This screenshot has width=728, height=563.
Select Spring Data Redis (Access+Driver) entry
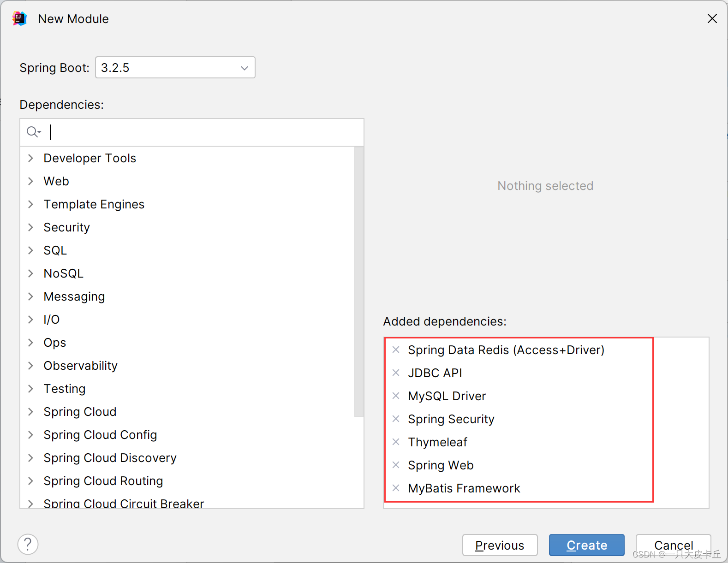click(506, 350)
